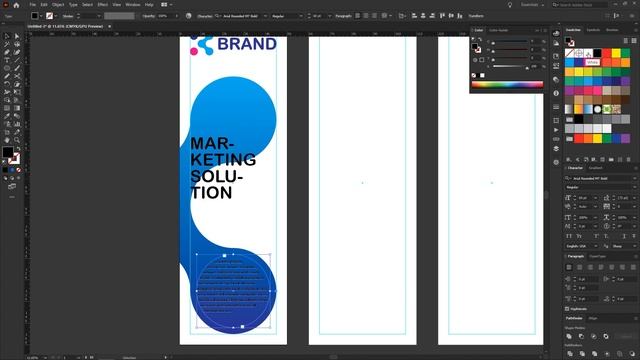640x360 pixels.
Task: Select the Scissors tool
Action: click(x=17, y=76)
